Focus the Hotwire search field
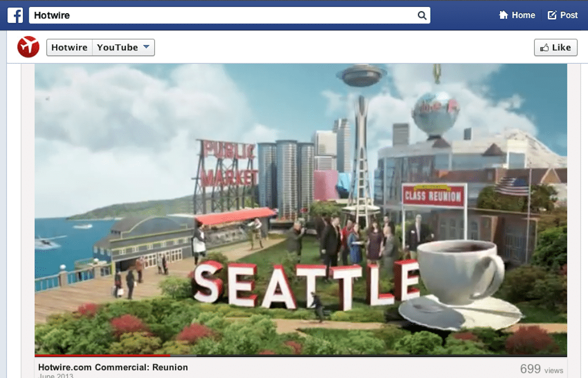 click(x=230, y=16)
